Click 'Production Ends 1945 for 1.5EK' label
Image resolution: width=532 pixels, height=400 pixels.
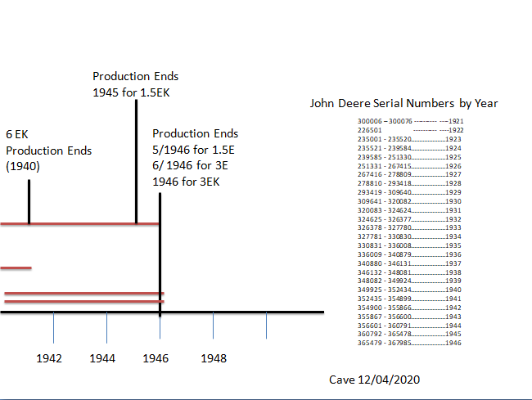(x=135, y=84)
